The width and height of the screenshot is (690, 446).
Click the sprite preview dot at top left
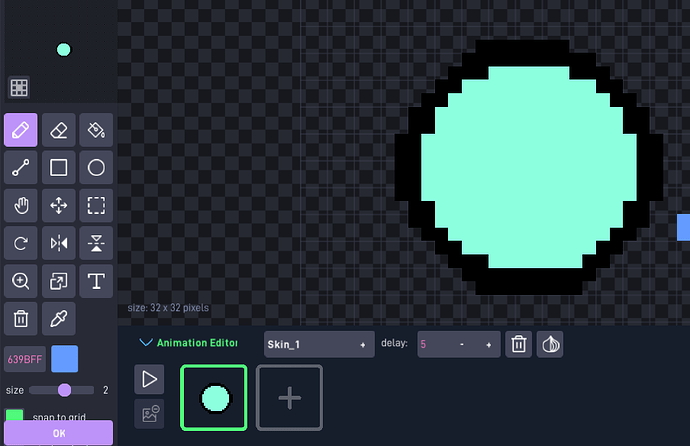(x=63, y=50)
